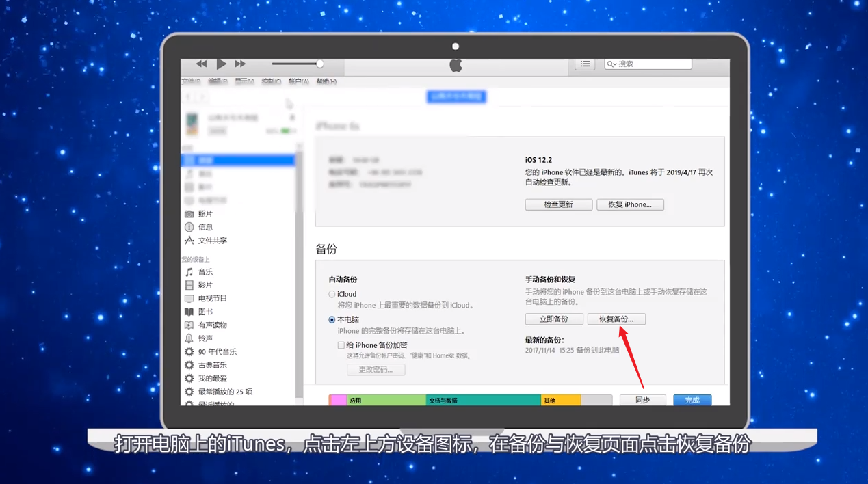Click the 更改密码... button
This screenshot has width=868, height=484.
pyautogui.click(x=376, y=370)
